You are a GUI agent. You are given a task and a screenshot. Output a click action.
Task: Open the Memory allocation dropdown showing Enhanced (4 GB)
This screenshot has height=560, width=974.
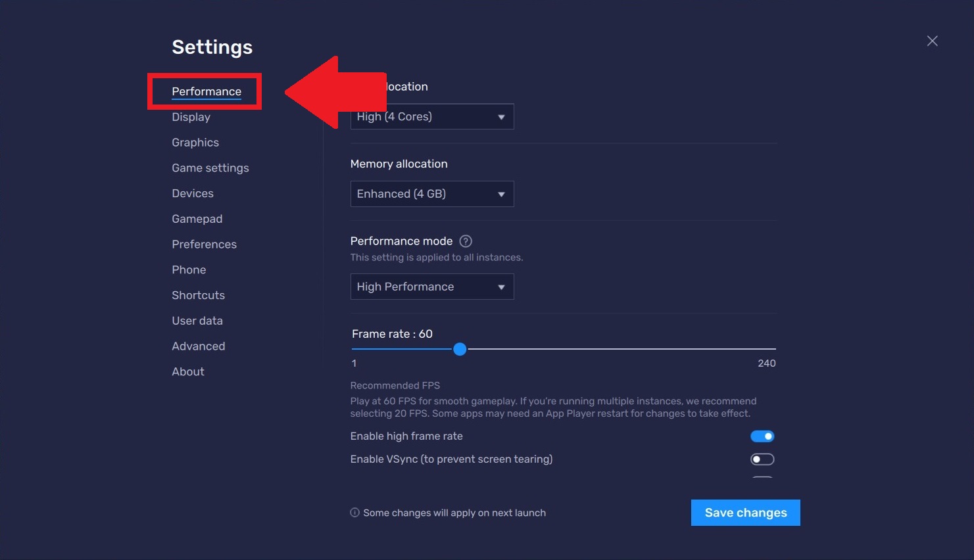coord(431,194)
